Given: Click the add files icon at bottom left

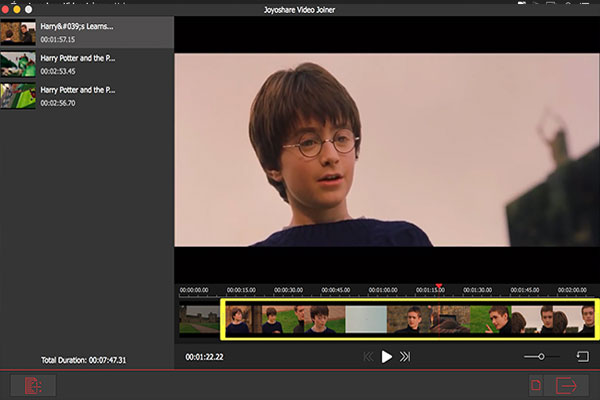Looking at the screenshot, I should pos(31,386).
